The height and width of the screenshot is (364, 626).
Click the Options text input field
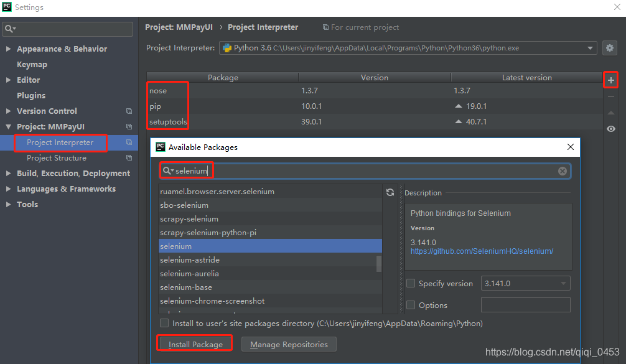(525, 305)
